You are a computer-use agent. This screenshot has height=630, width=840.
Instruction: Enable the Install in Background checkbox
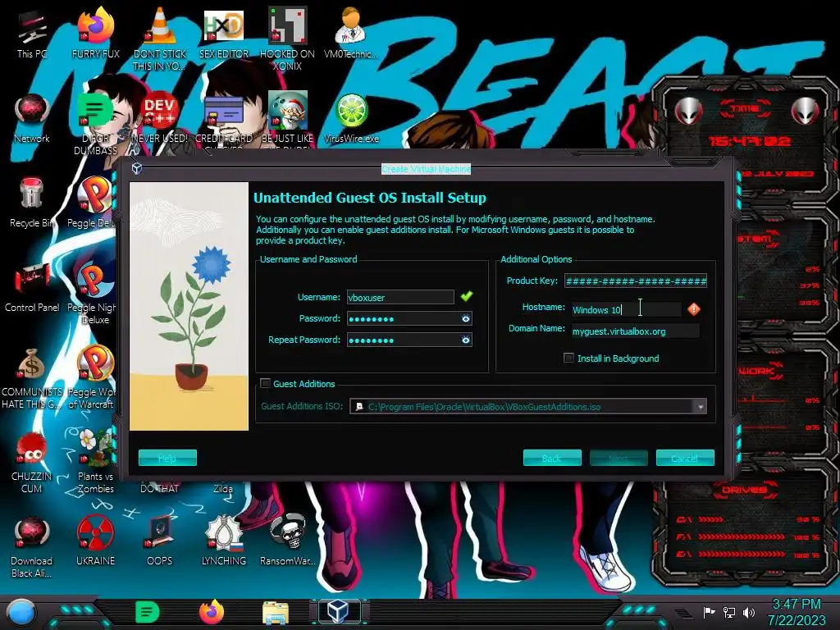(568, 358)
